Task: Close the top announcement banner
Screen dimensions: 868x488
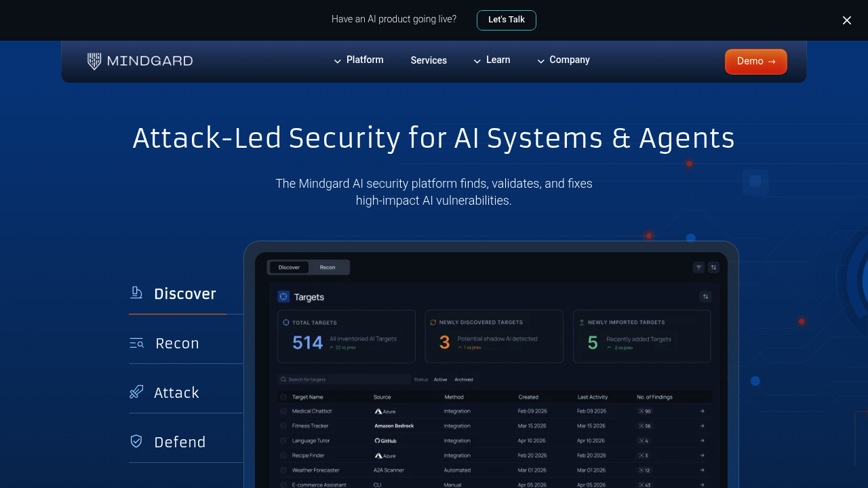Action: (x=847, y=20)
